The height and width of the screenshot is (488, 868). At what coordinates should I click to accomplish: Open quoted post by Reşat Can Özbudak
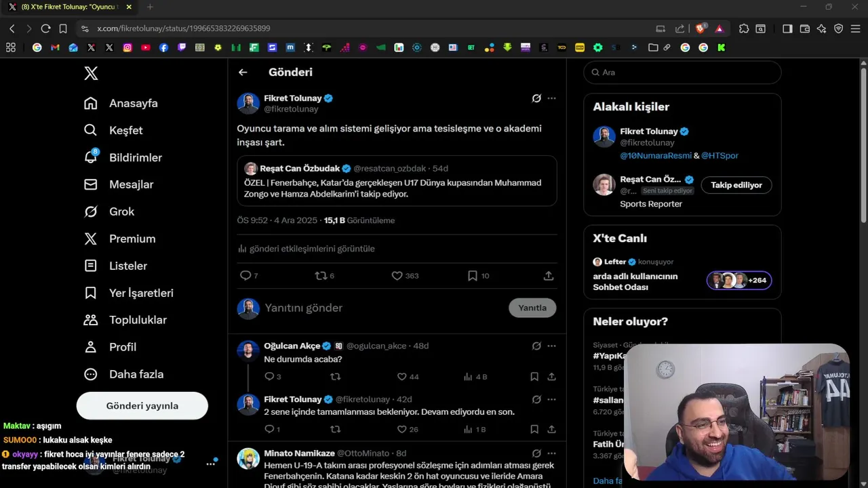point(397,181)
